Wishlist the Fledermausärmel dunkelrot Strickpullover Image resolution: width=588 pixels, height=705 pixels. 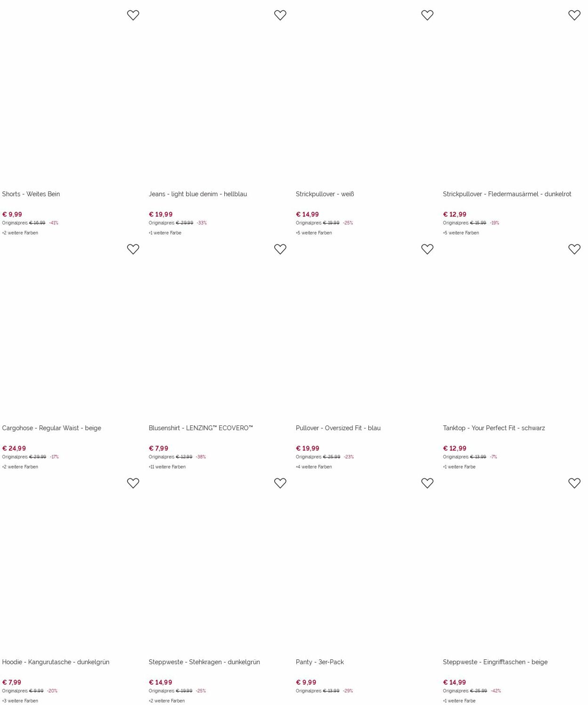[574, 15]
